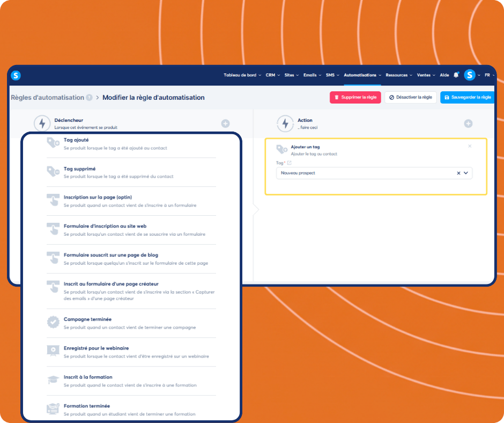Click the Tag ajouté tag icon

point(53,143)
